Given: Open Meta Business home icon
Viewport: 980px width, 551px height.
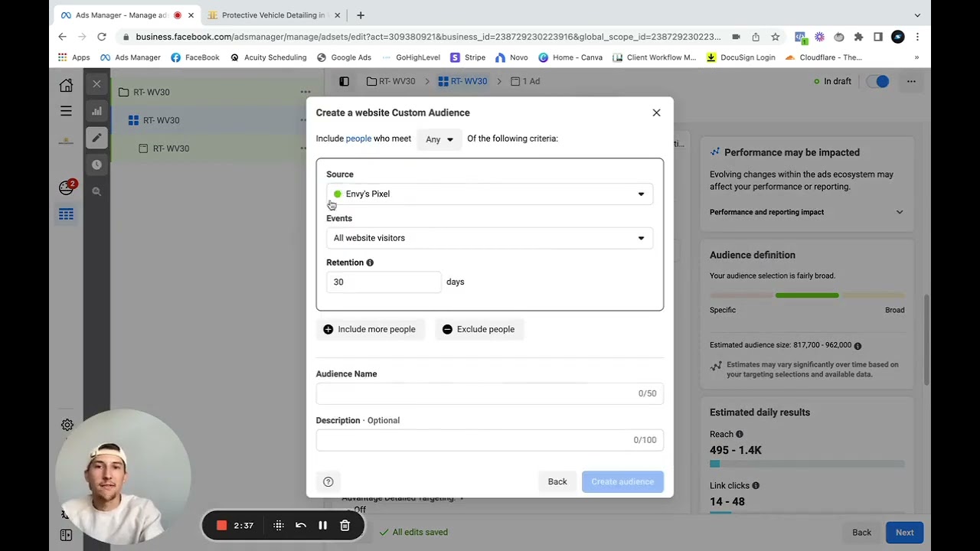Looking at the screenshot, I should click(66, 85).
